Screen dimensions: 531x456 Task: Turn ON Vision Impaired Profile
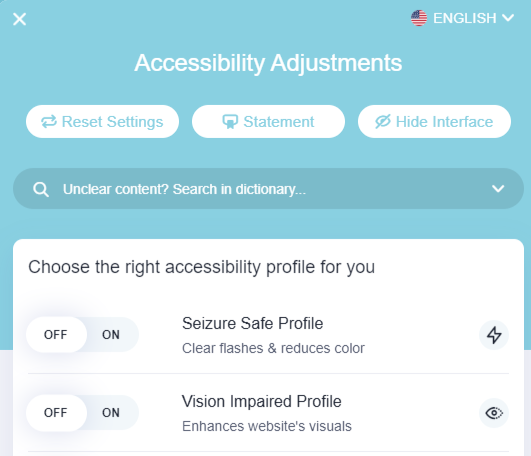tap(111, 413)
